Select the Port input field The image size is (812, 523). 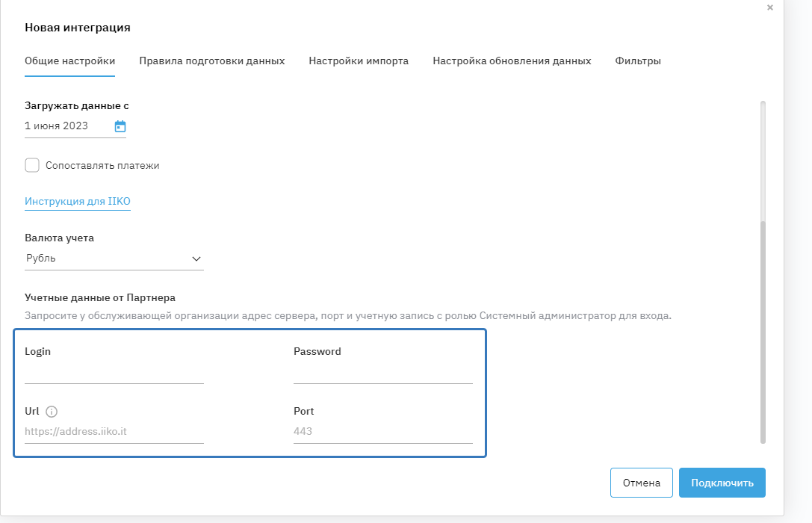pyautogui.click(x=382, y=432)
